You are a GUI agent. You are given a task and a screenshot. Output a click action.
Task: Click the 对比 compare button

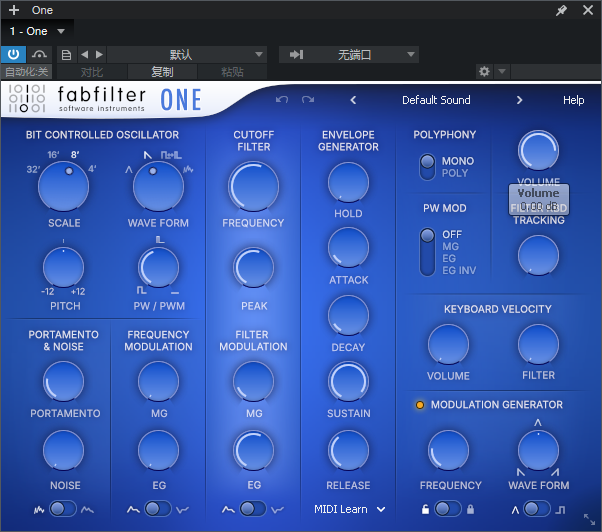pyautogui.click(x=92, y=72)
